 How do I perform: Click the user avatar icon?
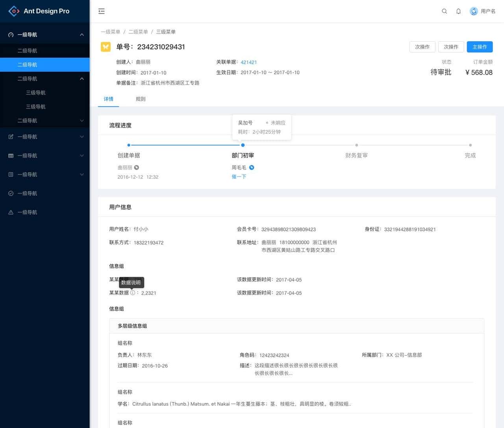(474, 11)
